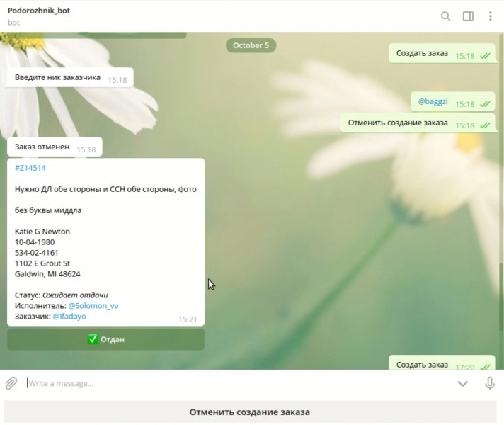The height and width of the screenshot is (425, 504).
Task: Click the Нужно ДЛ обе стороны line
Action: coord(105,189)
